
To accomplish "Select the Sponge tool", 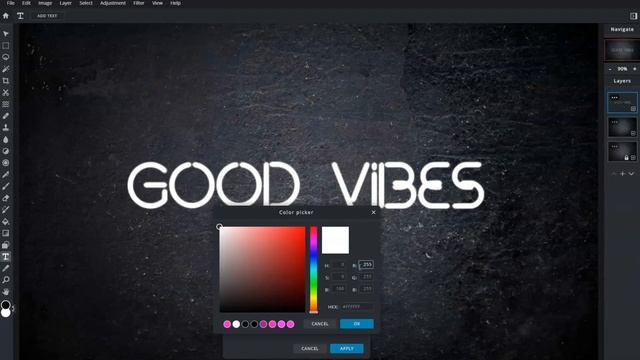I will click(6, 163).
